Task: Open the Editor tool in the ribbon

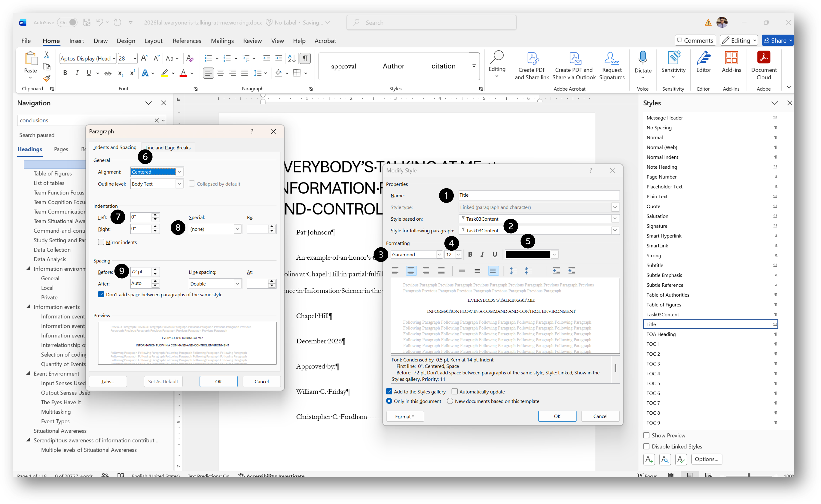Action: [x=703, y=62]
